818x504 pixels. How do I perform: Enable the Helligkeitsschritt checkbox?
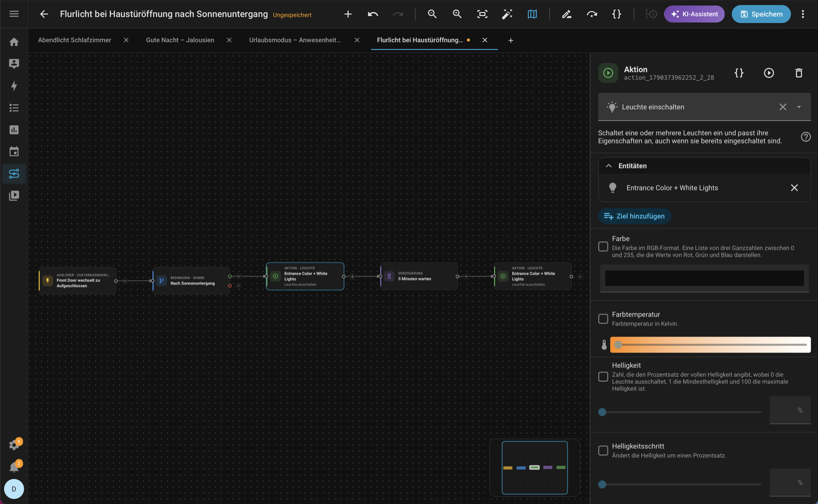603,450
